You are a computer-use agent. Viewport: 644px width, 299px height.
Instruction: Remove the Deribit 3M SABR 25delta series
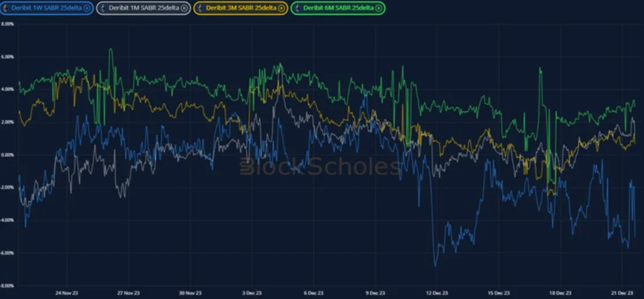pos(281,8)
